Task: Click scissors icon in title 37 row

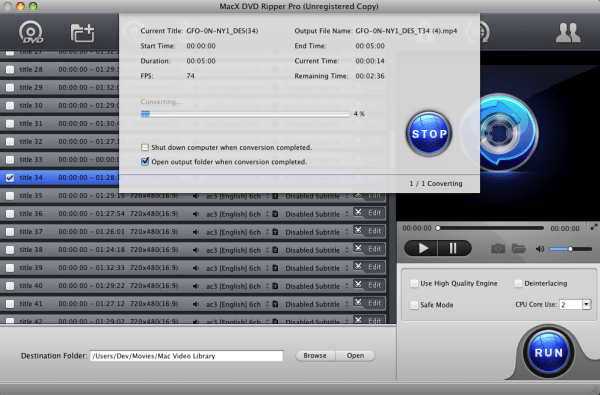Action: [x=358, y=230]
